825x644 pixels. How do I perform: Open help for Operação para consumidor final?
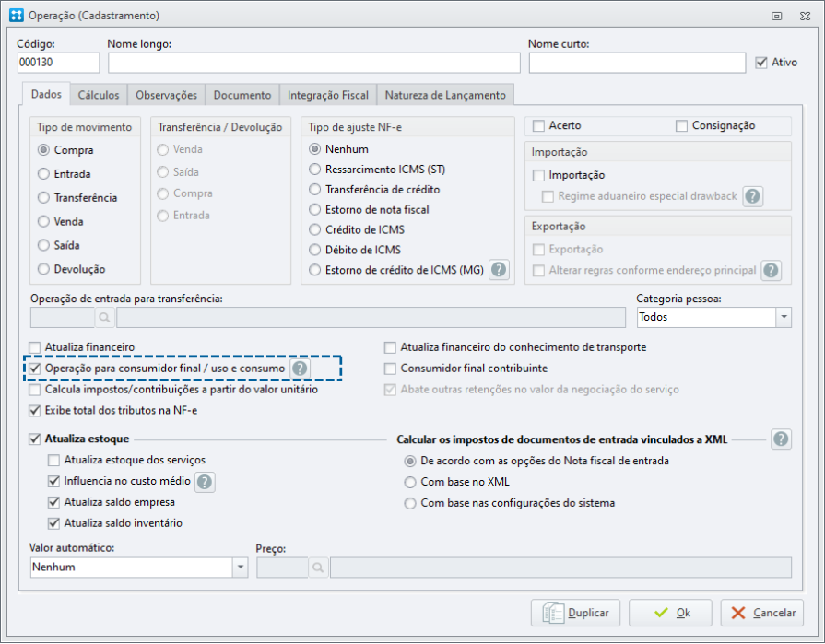[300, 369]
